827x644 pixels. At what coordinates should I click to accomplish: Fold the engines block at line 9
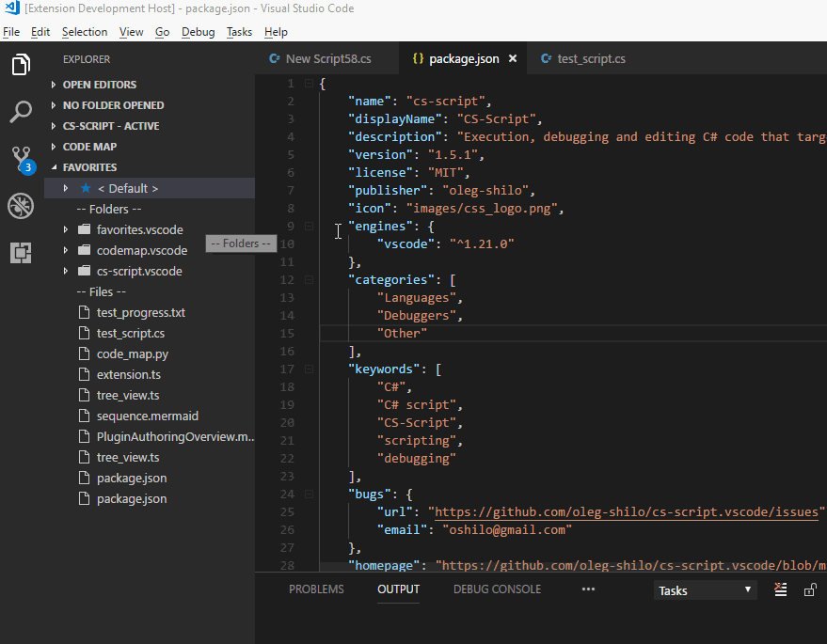(310, 226)
